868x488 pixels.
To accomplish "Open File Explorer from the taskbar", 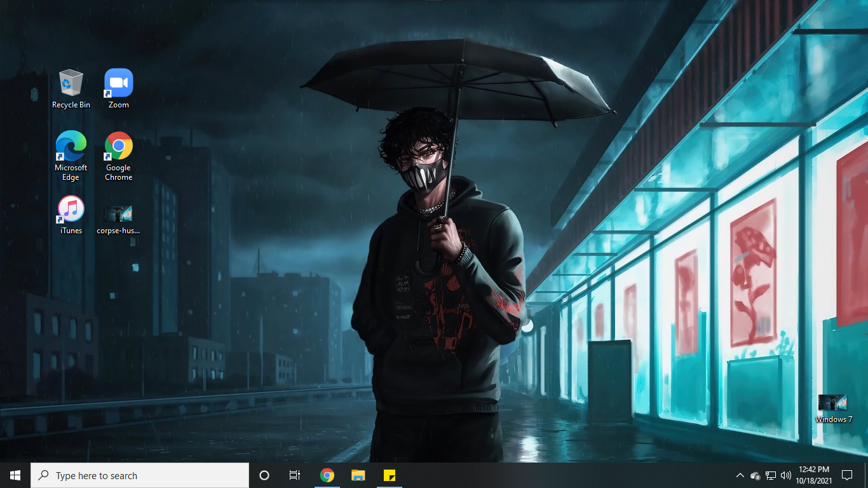I will tap(358, 475).
